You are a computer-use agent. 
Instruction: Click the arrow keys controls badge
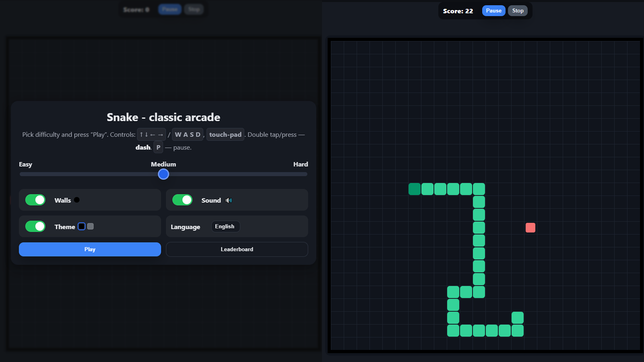[x=151, y=134]
